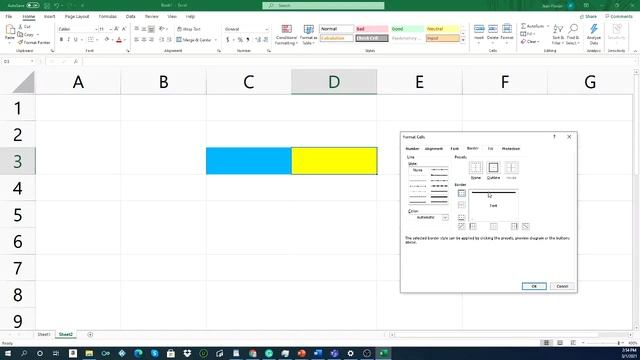Image resolution: width=640 pixels, height=360 pixels.
Task: Open the File menu
Action: [9, 16]
